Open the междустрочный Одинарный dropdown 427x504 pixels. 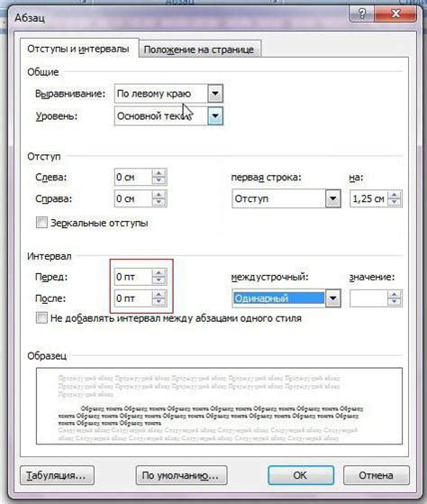333,298
